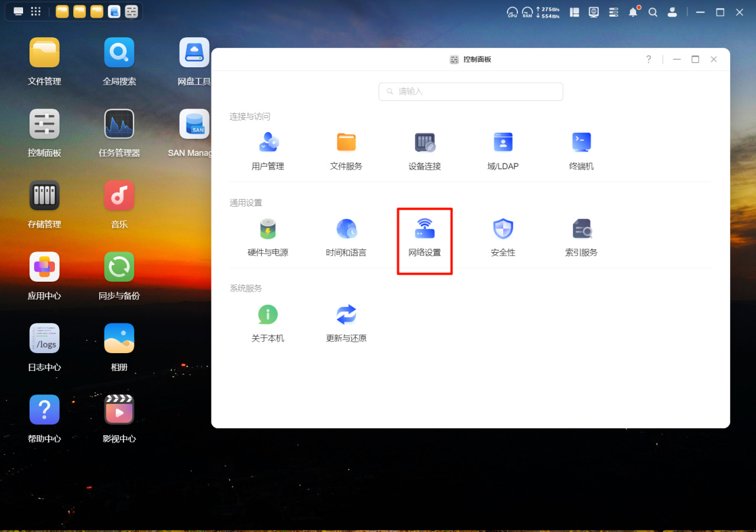Click the magnifier search icon in top bar

coord(653,12)
